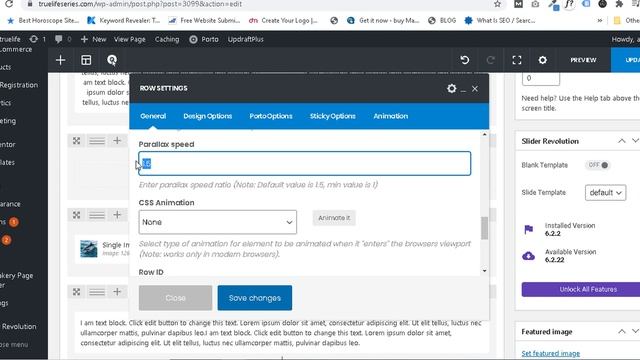
Task: Switch to the General tab
Action: [153, 116]
